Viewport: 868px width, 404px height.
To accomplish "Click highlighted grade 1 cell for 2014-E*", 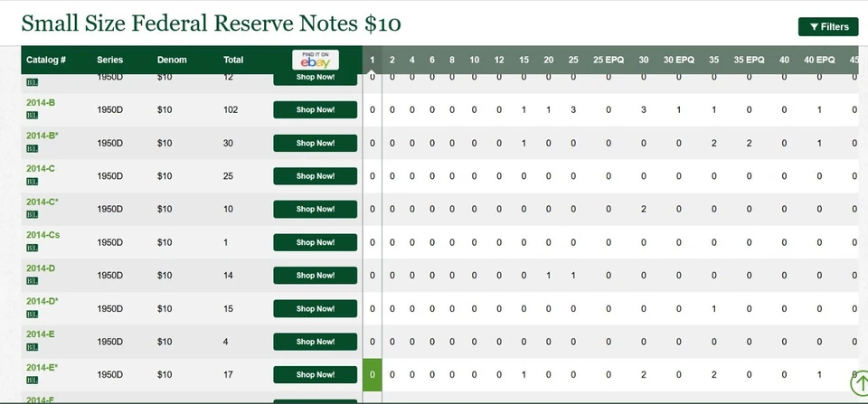I will pyautogui.click(x=372, y=375).
